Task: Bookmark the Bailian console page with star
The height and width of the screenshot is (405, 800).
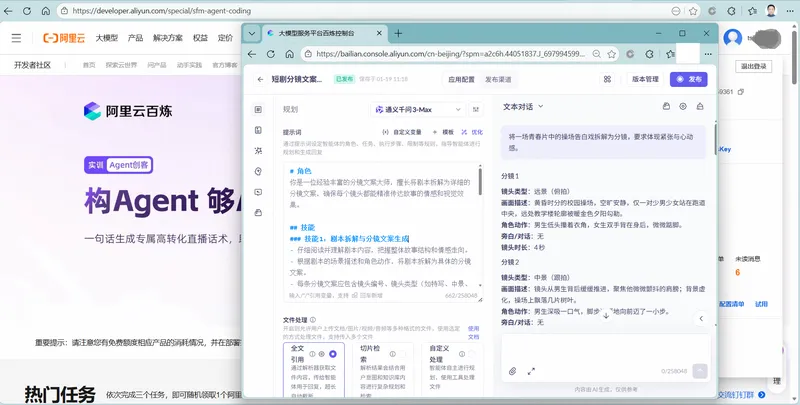Action: pyautogui.click(x=611, y=54)
